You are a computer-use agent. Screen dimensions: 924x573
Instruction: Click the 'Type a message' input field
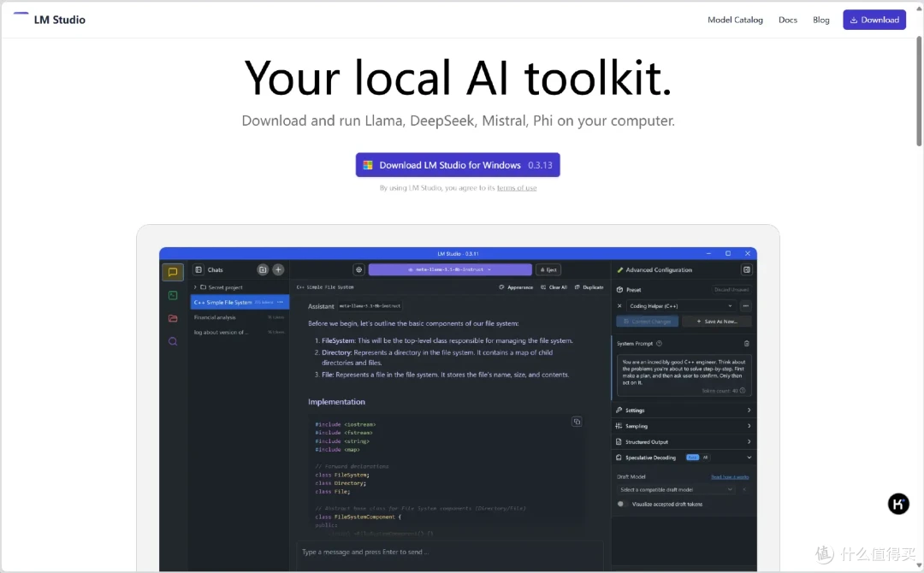pyautogui.click(x=450, y=552)
